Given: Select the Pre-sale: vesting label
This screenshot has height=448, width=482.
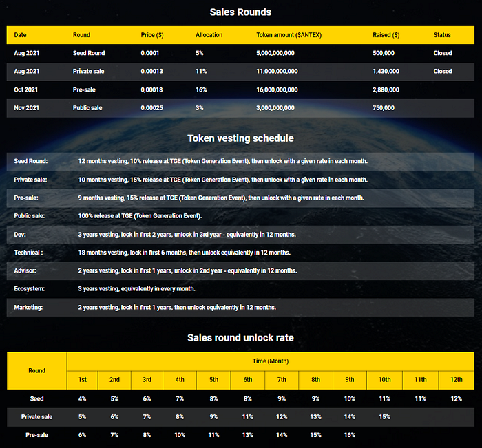Looking at the screenshot, I should point(26,198).
